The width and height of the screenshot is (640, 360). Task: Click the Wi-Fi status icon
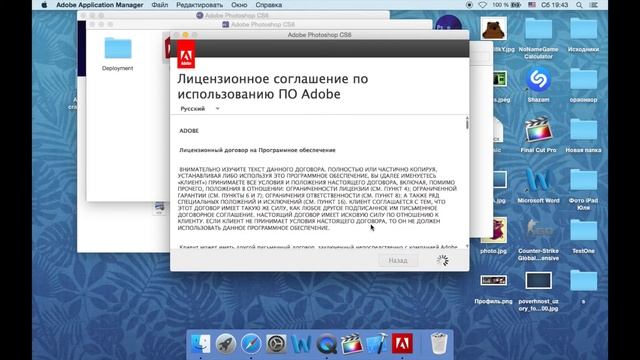click(x=482, y=5)
